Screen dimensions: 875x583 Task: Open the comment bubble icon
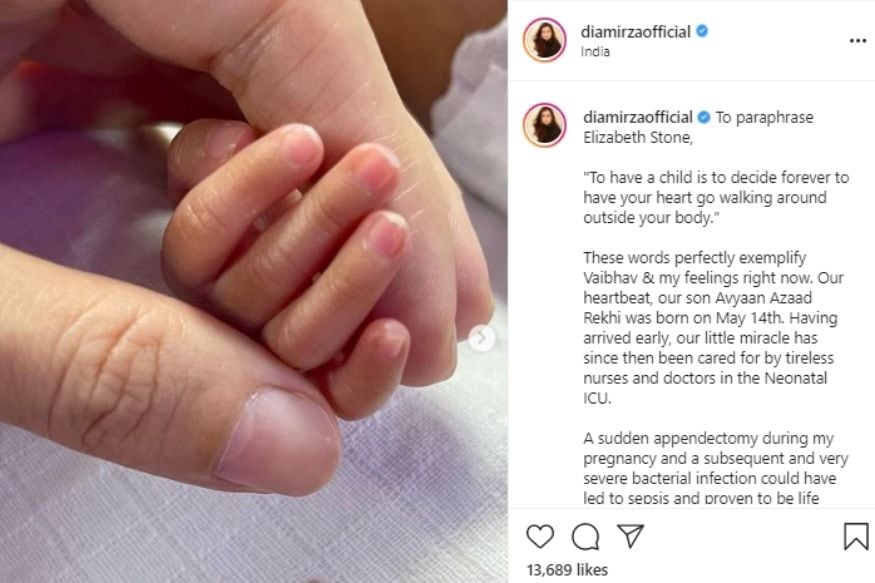click(x=585, y=537)
